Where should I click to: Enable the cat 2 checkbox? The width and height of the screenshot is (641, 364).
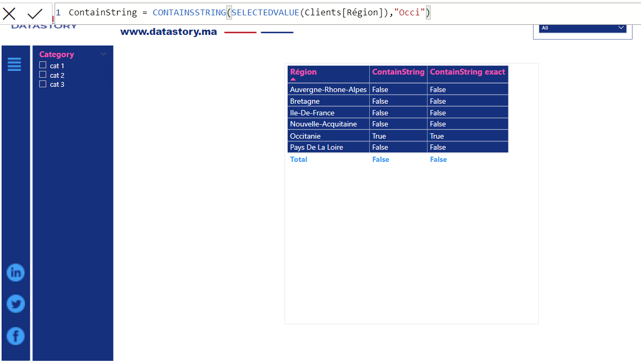tap(43, 75)
